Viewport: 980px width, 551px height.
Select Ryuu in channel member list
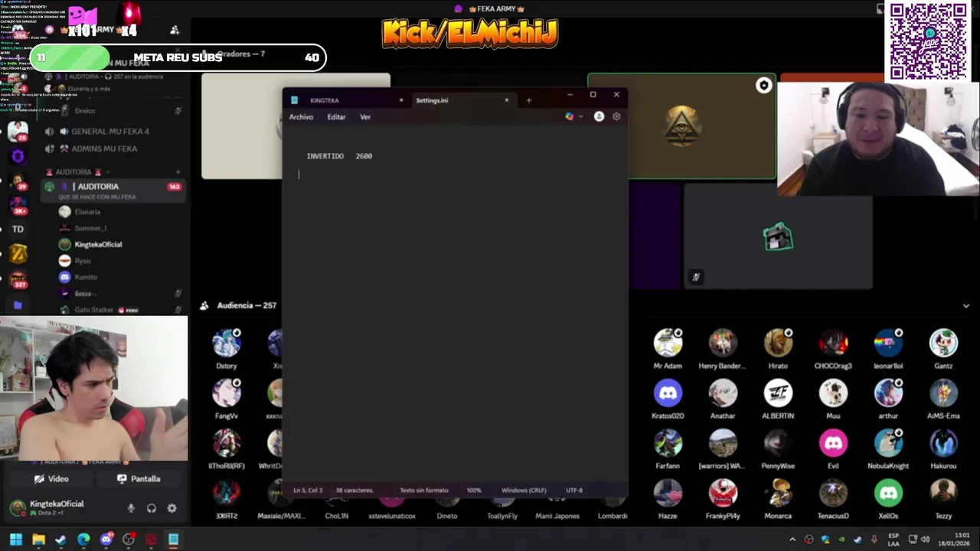83,261
